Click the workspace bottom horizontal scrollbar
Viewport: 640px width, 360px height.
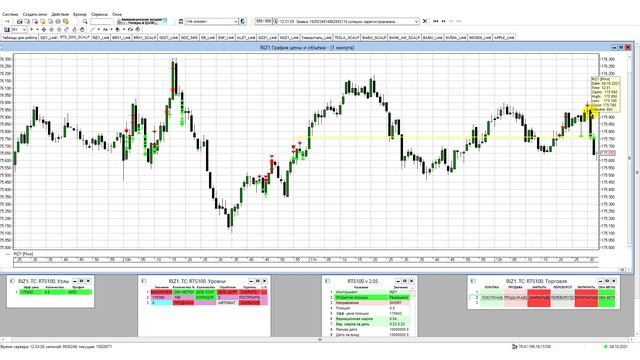320,339
